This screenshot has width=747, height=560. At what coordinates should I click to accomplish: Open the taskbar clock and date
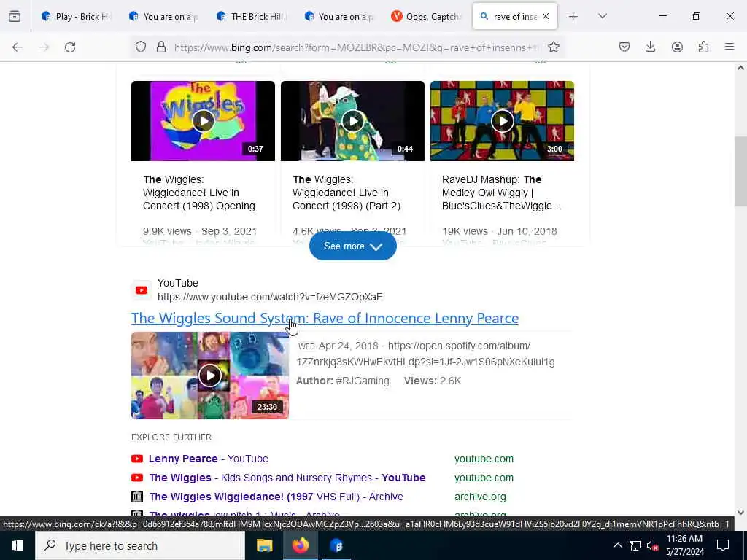click(684, 545)
